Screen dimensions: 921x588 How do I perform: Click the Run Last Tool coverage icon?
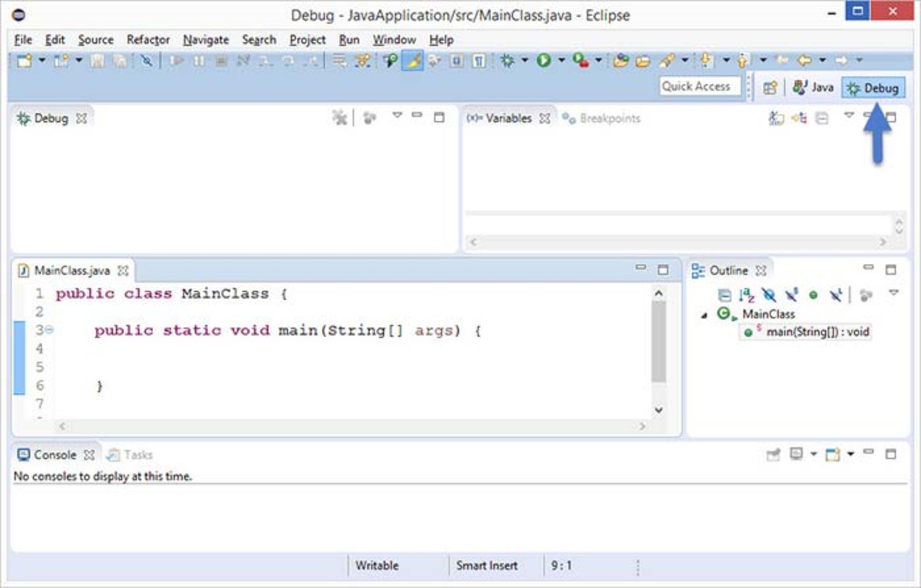click(x=580, y=60)
